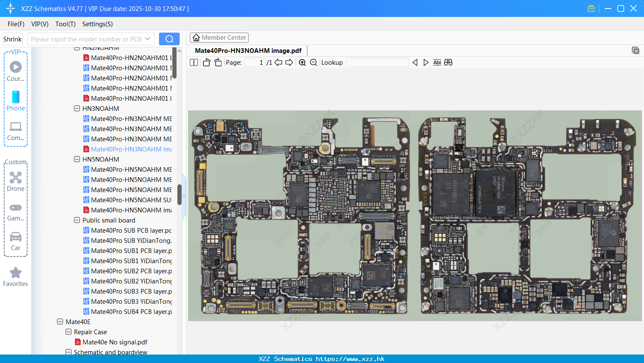Open Mate40Pro SUB1 PCB layer file

click(127, 250)
